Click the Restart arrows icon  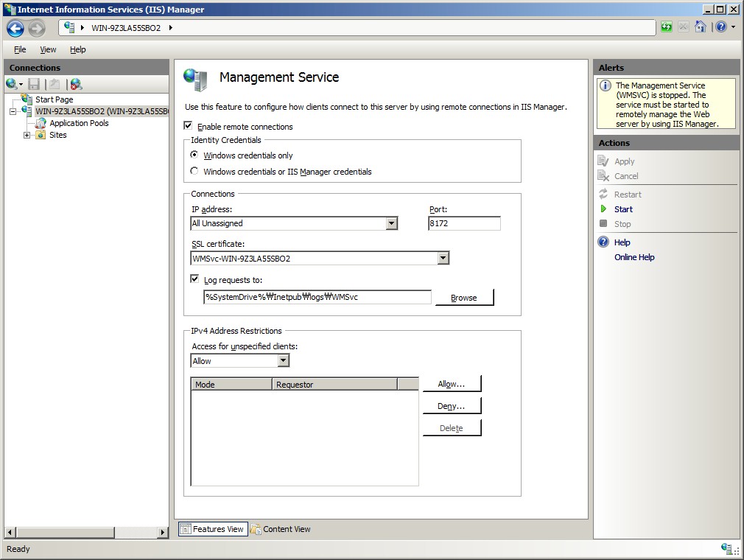(x=603, y=194)
